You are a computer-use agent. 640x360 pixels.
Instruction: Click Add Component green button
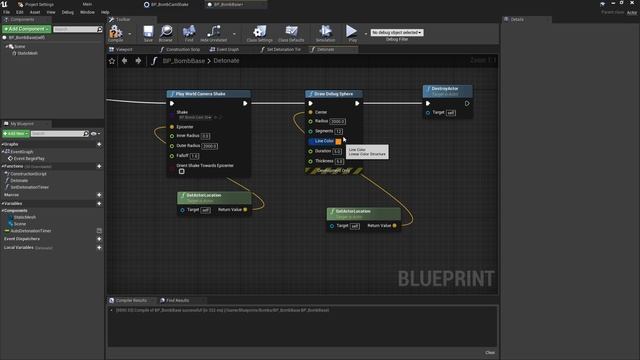pyautogui.click(x=27, y=29)
